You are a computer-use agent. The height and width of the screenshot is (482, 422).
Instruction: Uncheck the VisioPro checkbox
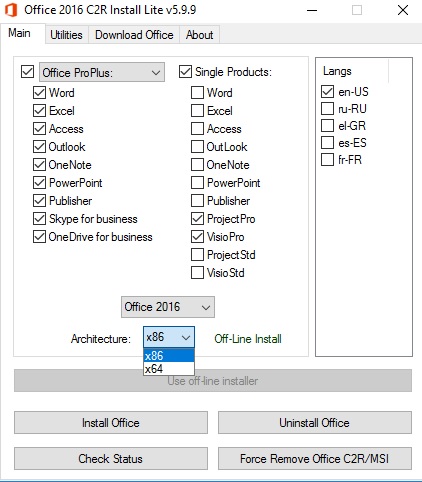tap(197, 237)
